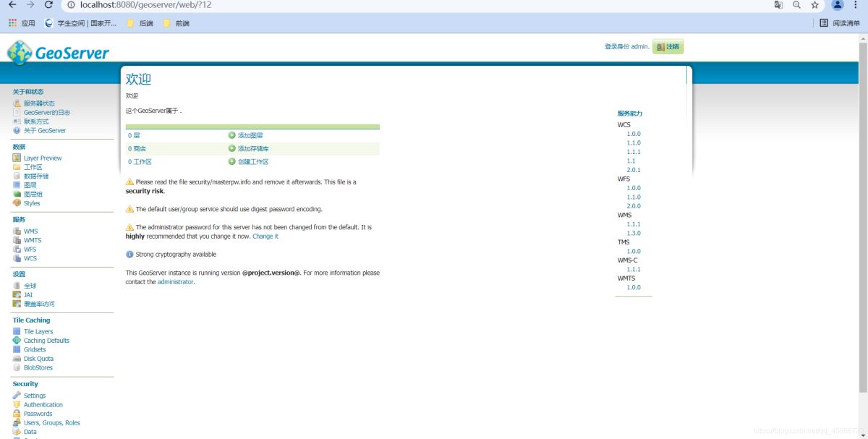Click the Passwords lock icon
This screenshot has width=868, height=439.
(x=17, y=414)
